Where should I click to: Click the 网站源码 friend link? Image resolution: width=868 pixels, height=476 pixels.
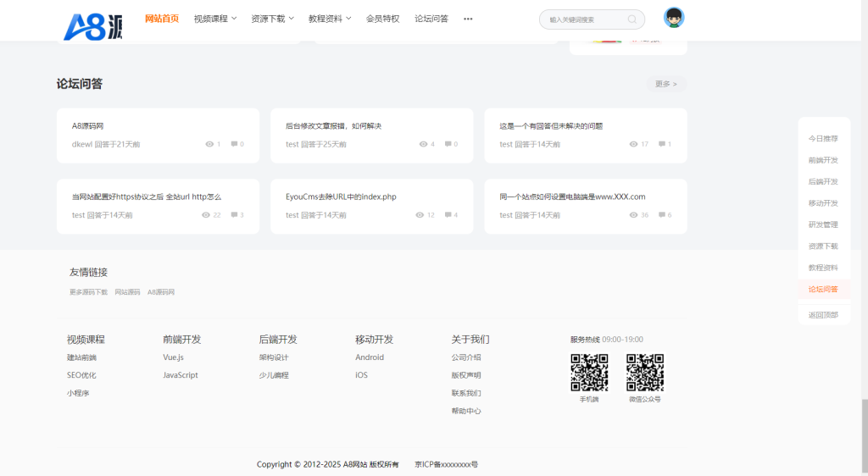127,292
